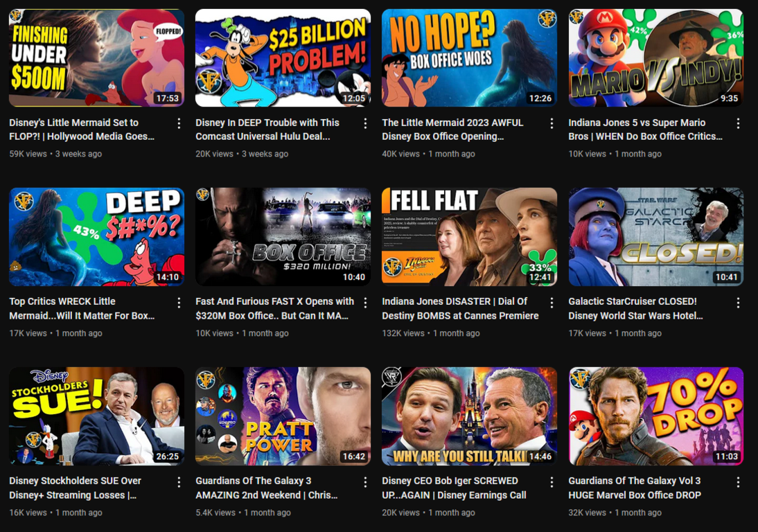The image size is (758, 532).
Task: Click three-dot menu for Fast And Furious FAST X video
Action: tap(365, 303)
